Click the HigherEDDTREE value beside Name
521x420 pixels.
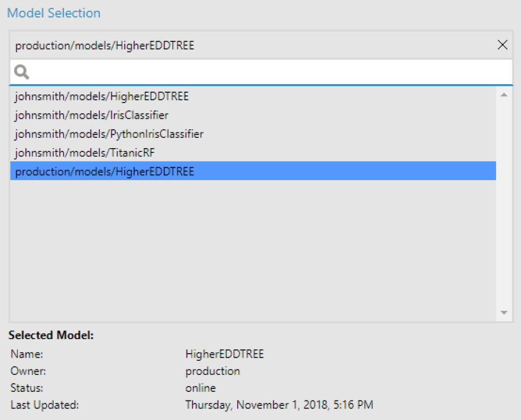(x=225, y=354)
